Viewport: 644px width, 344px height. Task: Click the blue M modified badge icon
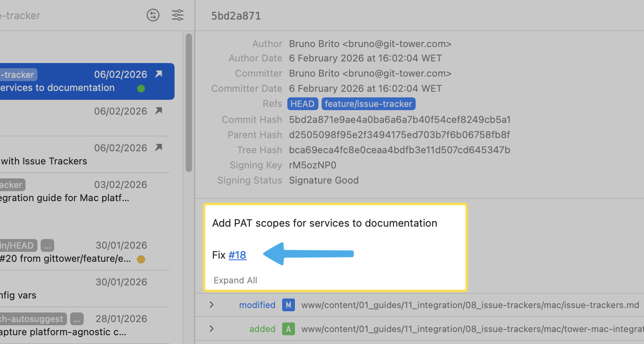click(288, 305)
